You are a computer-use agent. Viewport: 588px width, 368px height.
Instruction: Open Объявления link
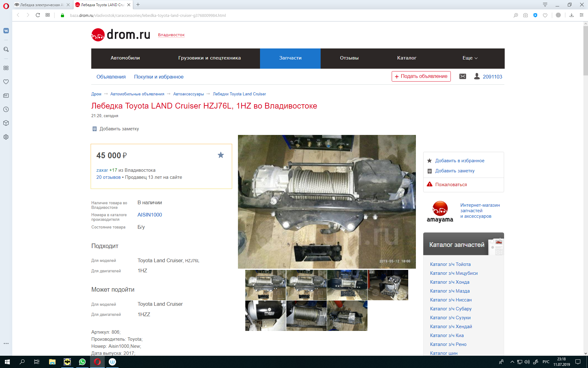tap(111, 77)
